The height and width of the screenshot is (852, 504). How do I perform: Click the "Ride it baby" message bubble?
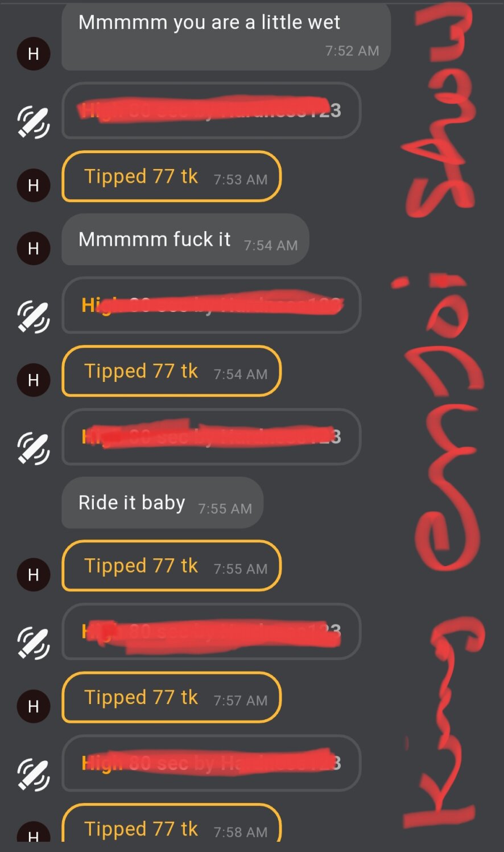click(x=162, y=503)
